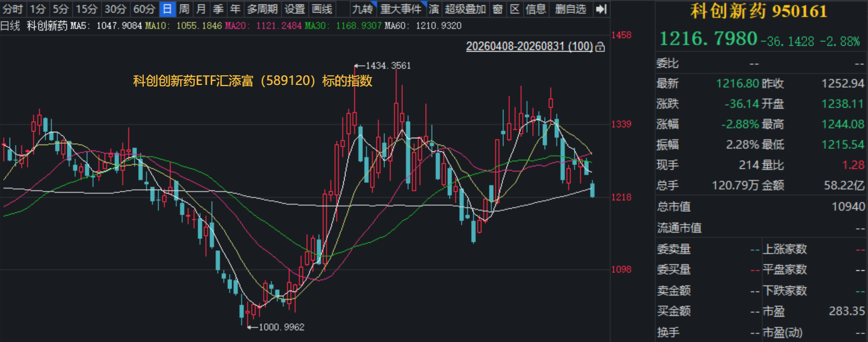This screenshot has width=868, height=342.
Task: Select the 1分 one-minute period
Action: 37,9
